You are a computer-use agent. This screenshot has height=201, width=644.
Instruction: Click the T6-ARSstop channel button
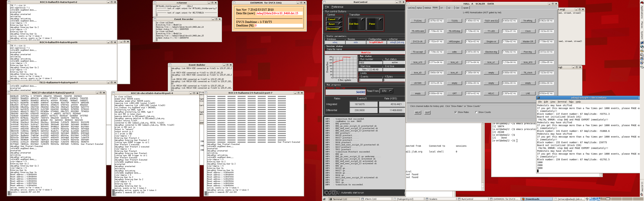[x=454, y=31]
